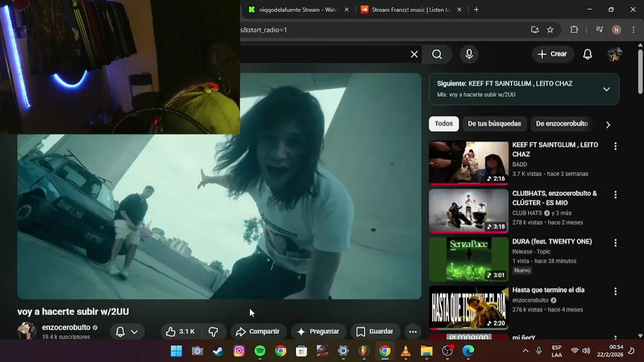This screenshot has height=362, width=644.
Task: Open the enzocerobulto channel name link
Action: pos(66,327)
